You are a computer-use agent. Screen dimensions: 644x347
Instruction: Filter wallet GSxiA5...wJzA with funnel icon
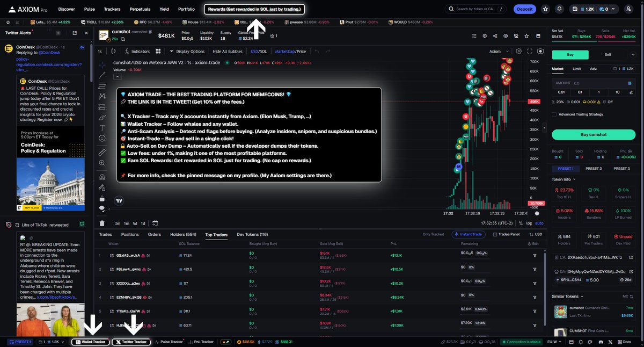tap(535, 255)
